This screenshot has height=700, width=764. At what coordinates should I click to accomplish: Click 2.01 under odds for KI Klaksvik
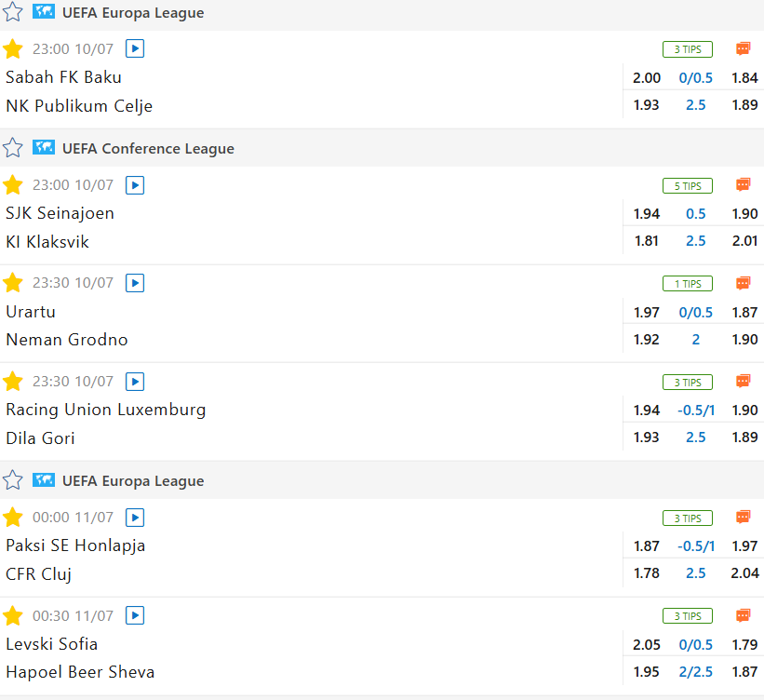744,241
